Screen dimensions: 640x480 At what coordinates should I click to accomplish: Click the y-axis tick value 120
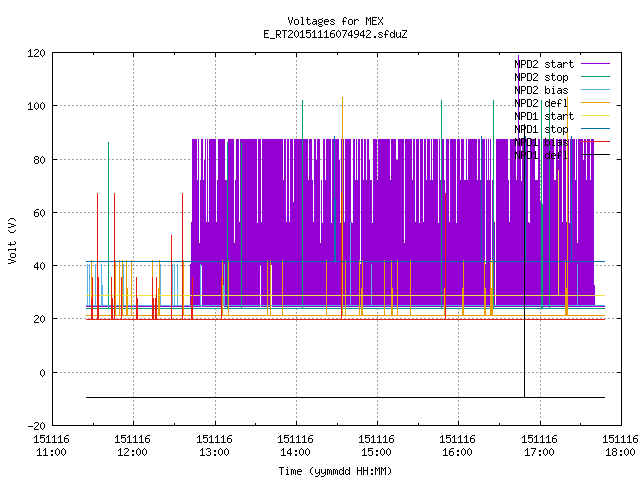[36, 53]
